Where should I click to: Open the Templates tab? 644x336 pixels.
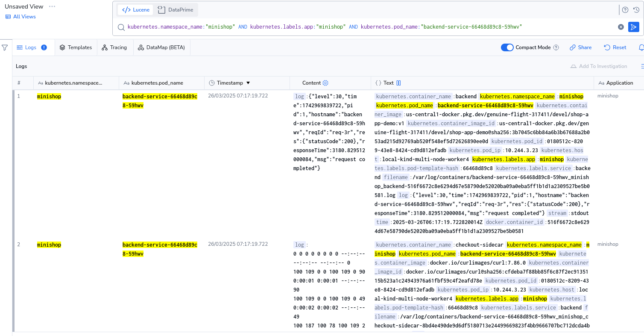click(76, 47)
